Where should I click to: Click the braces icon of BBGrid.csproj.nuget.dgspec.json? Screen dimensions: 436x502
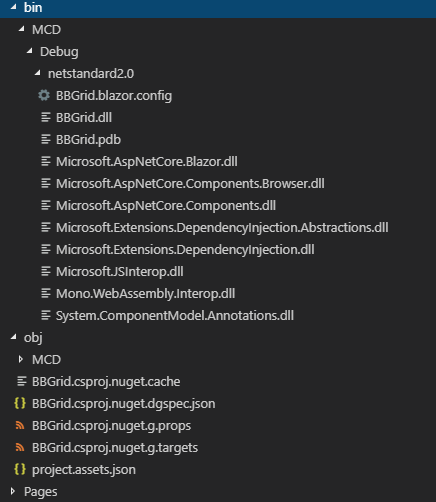20,403
